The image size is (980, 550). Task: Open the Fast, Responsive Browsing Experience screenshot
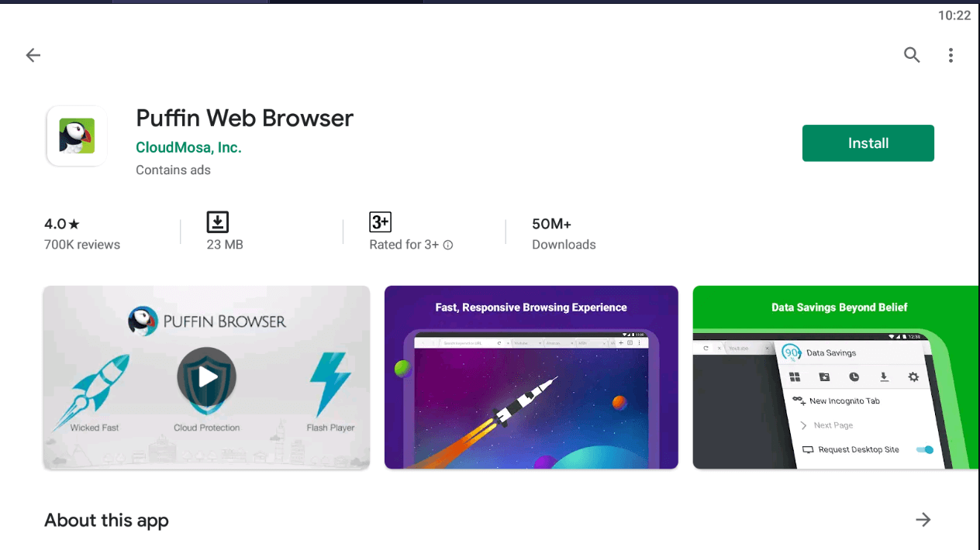[x=530, y=377]
